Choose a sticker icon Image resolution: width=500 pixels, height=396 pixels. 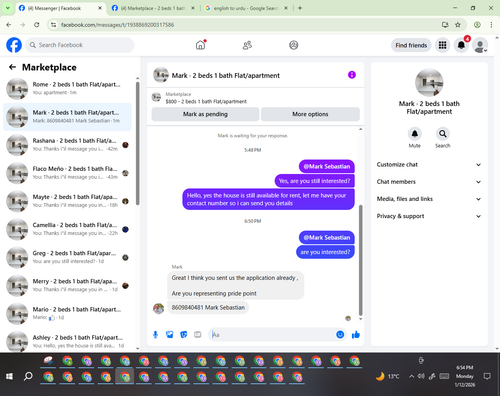click(184, 334)
